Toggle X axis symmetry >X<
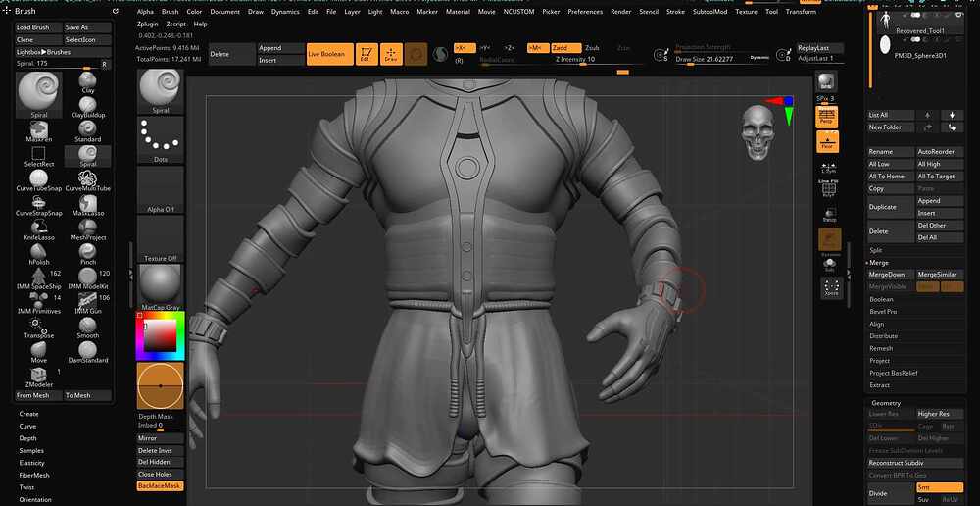 (465, 47)
